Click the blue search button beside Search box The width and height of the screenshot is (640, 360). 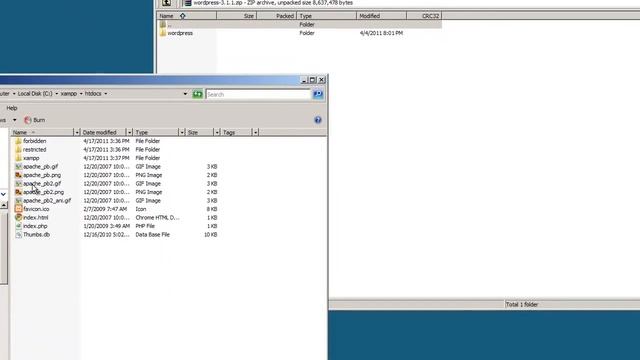pos(318,94)
